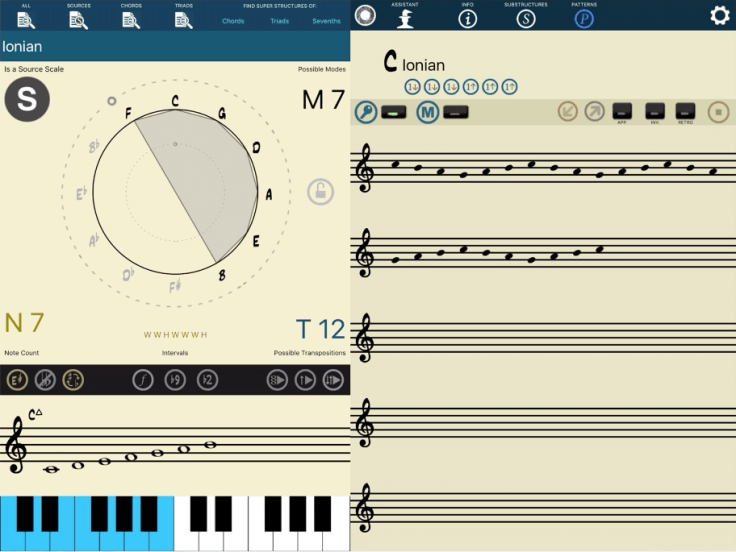Open the Substructures view
The width and height of the screenshot is (736, 552).
pyautogui.click(x=526, y=17)
